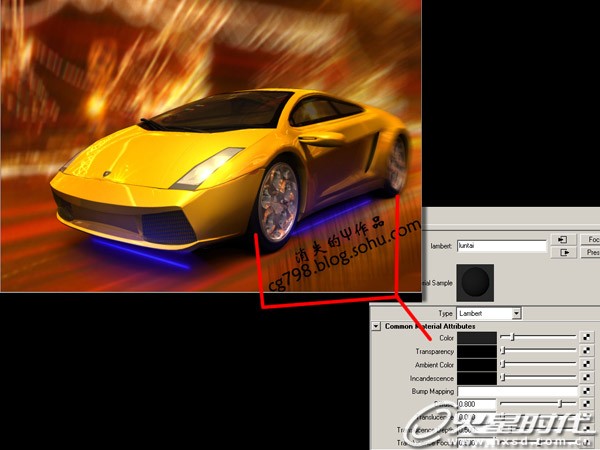Screen dimensions: 600x450
Task: Click the Color slider handle
Action: pyautogui.click(x=513, y=338)
